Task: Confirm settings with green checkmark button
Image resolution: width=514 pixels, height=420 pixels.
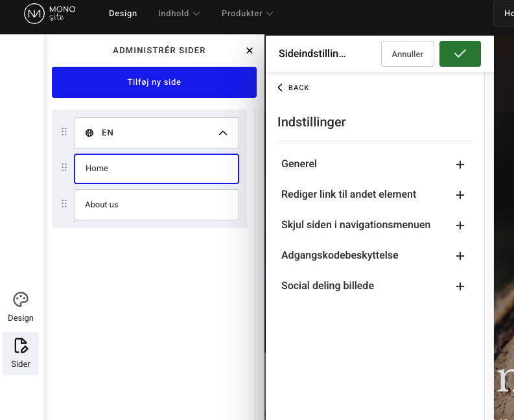Action: pos(460,54)
